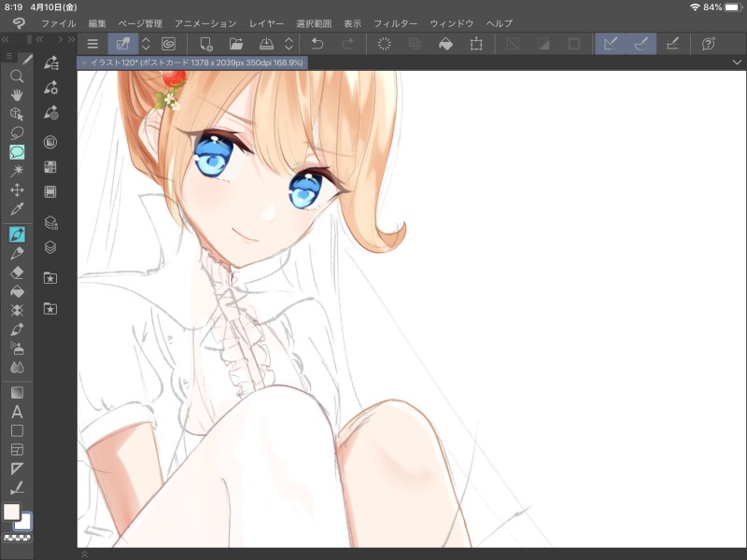Open the Color Wheel palette icon

(50, 142)
